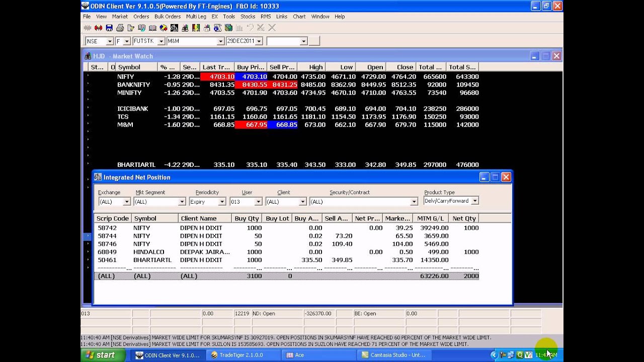The width and height of the screenshot is (644, 362).
Task: Select the HINDALCO position row
Action: [x=287, y=252]
